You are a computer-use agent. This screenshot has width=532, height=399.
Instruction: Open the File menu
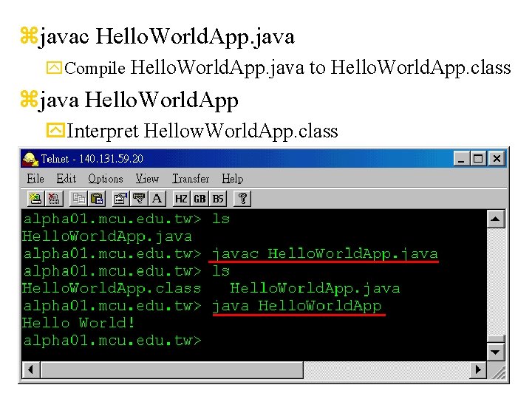(x=35, y=179)
